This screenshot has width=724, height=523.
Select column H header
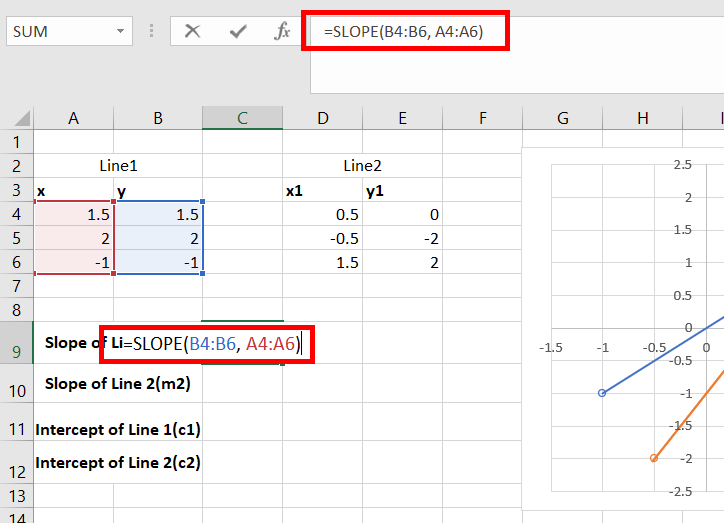643,118
